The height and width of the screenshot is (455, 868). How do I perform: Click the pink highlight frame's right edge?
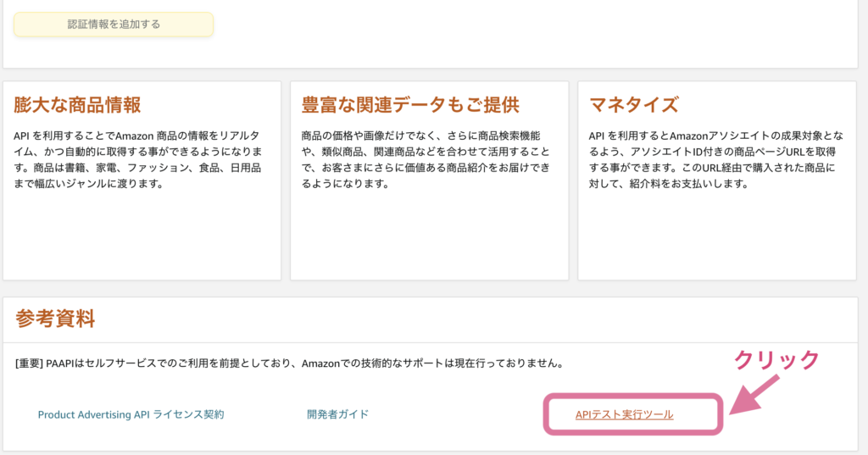[x=721, y=414]
